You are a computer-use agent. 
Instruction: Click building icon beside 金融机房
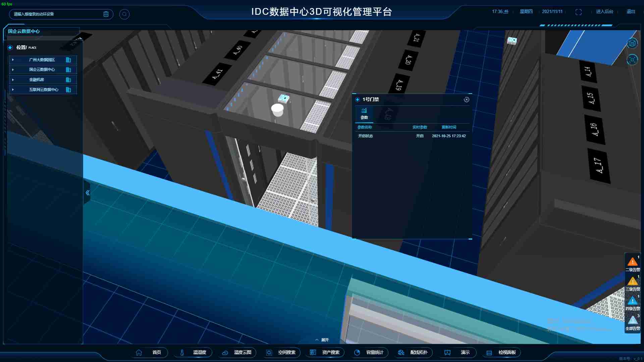click(68, 80)
